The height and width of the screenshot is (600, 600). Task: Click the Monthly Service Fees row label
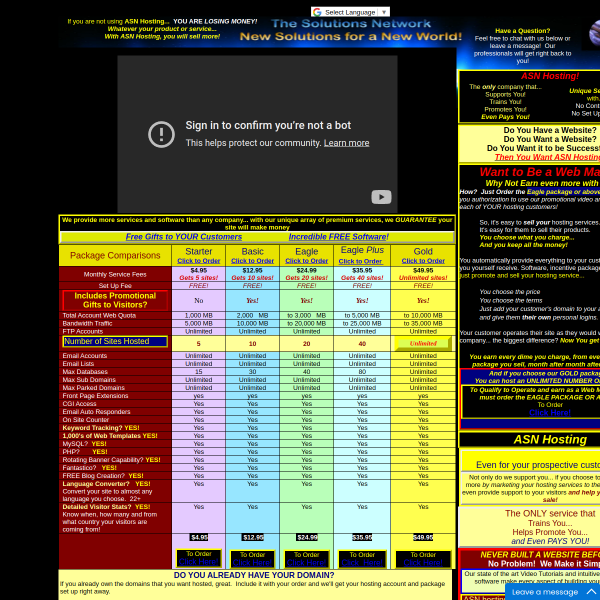click(x=115, y=274)
